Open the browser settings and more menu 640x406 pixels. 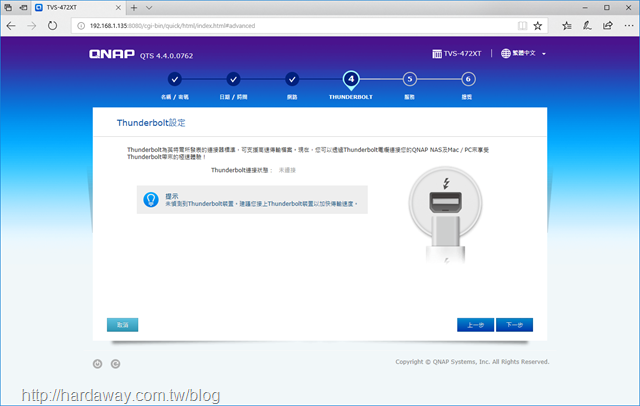click(629, 26)
